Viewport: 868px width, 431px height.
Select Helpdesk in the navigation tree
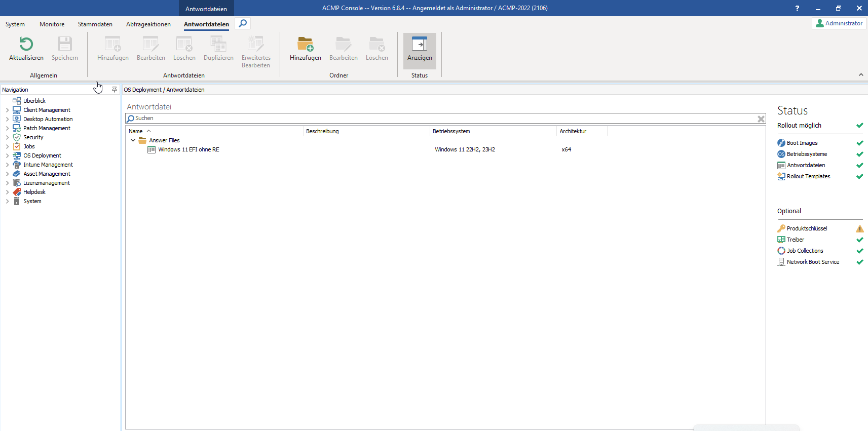[x=34, y=192]
